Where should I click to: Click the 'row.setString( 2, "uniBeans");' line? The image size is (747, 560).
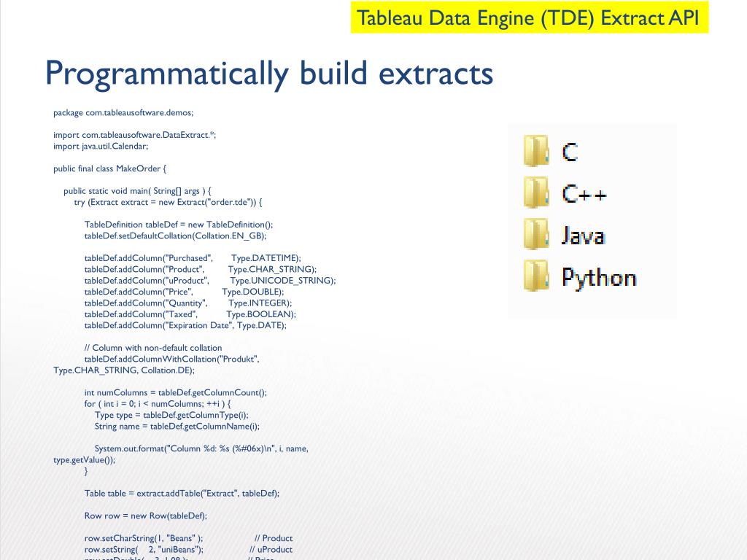144,550
